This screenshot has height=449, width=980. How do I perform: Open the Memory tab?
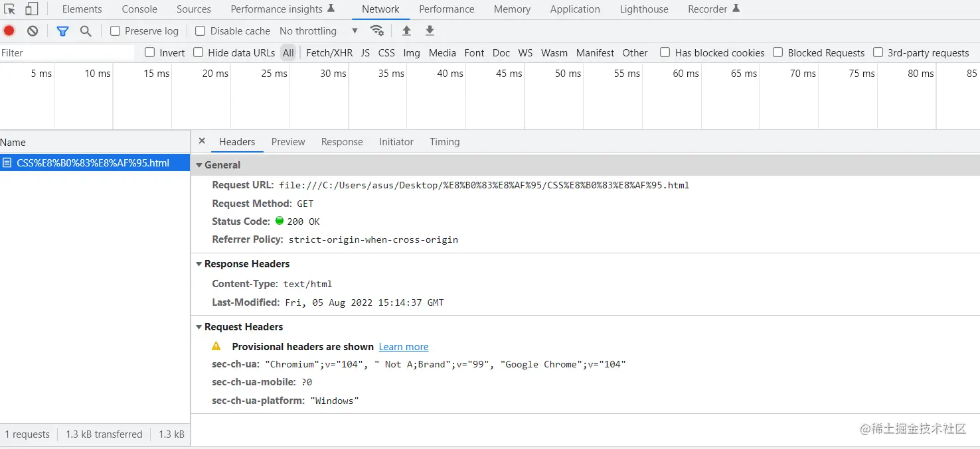[x=512, y=9]
